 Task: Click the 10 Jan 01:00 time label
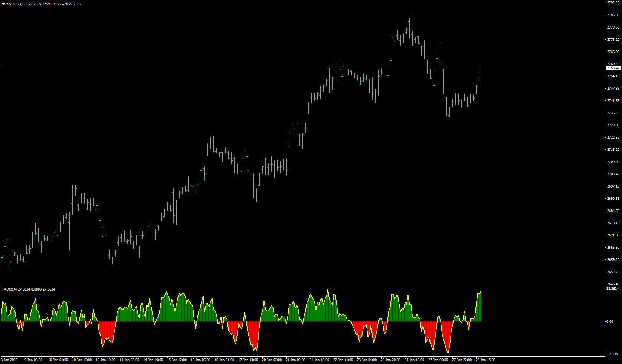point(58,360)
